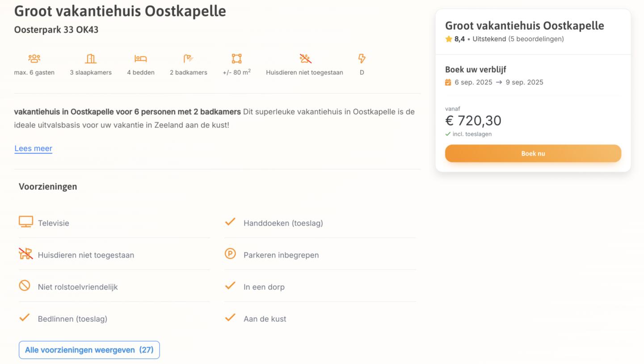Click the yellow rating star icon

coord(449,39)
